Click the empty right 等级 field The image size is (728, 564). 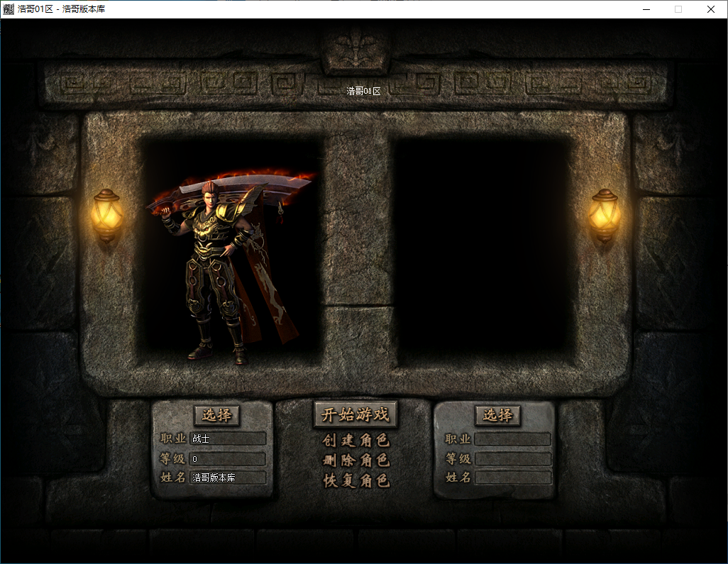tap(512, 459)
